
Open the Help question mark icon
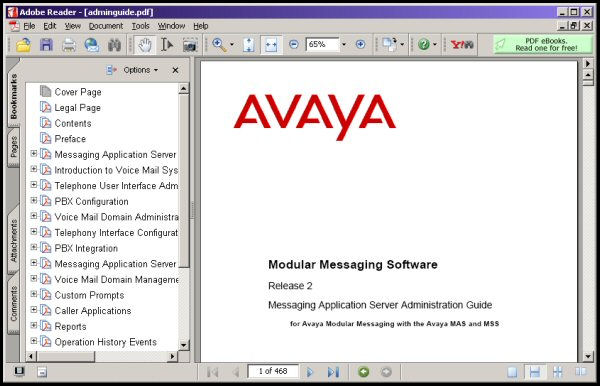[424, 44]
